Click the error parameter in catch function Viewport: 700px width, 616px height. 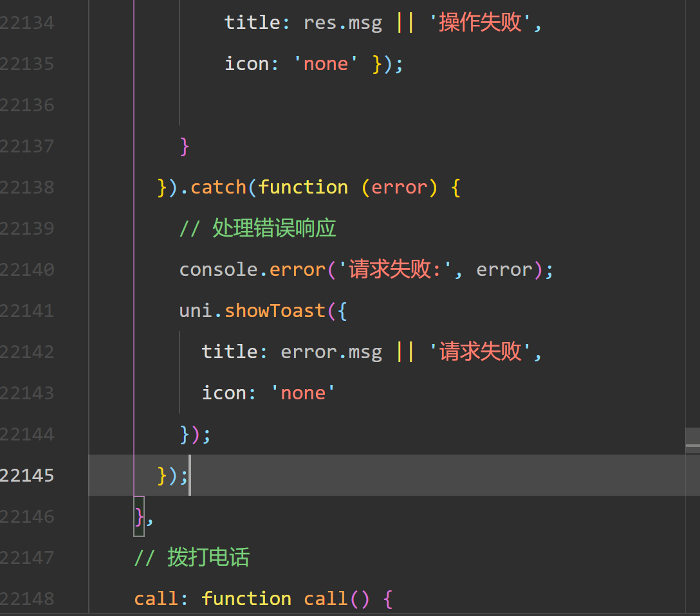pos(399,187)
